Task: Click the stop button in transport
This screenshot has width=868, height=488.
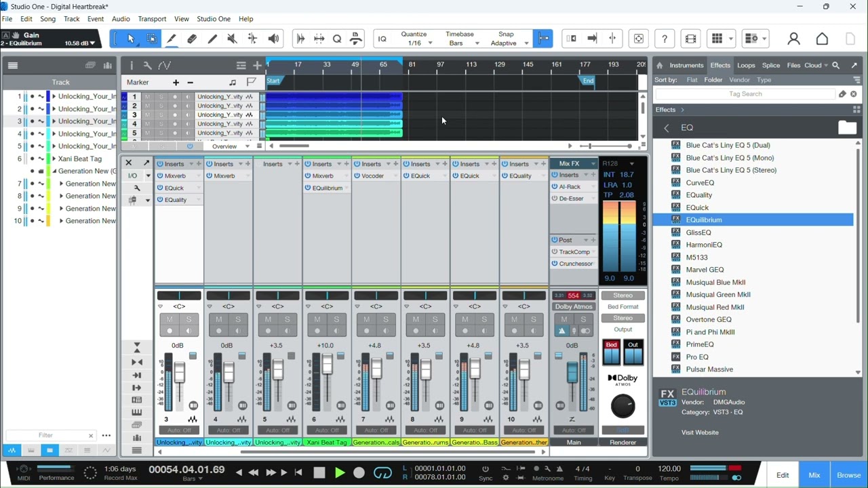Action: click(319, 473)
